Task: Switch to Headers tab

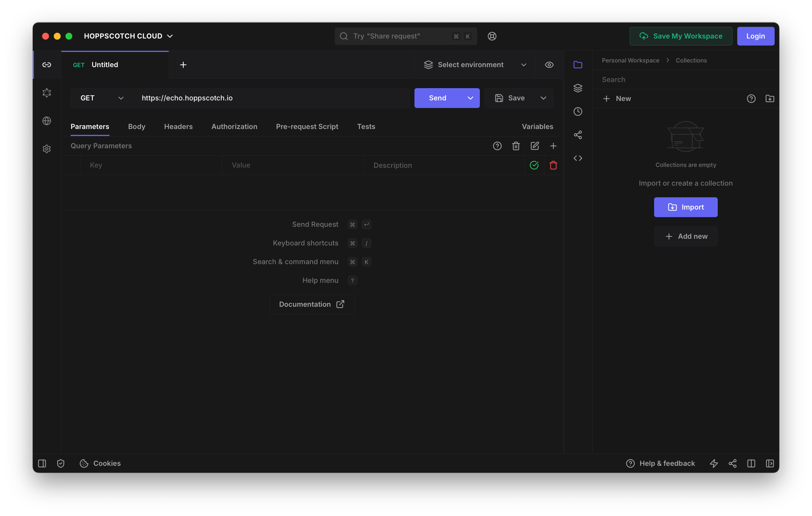Action: (178, 126)
